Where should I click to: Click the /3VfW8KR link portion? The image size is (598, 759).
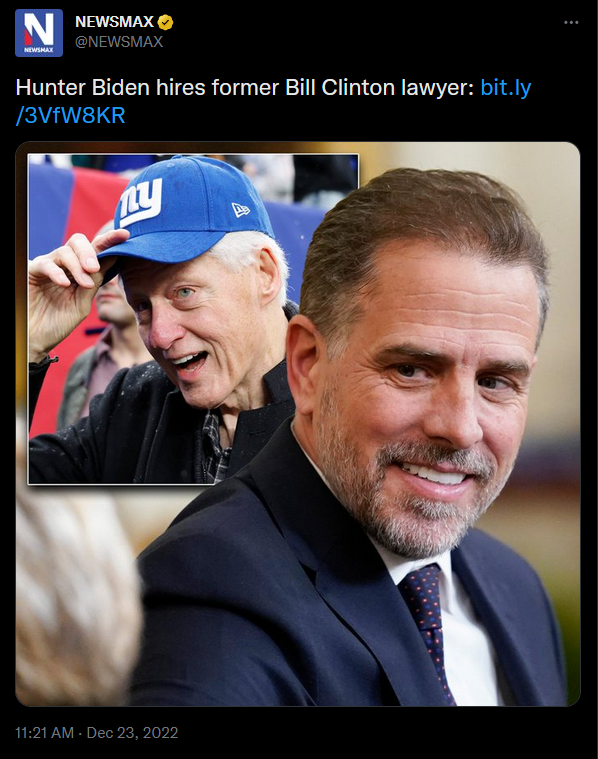point(71,116)
